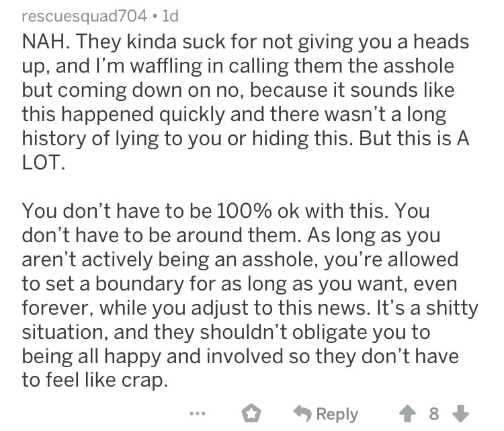Click the curved Reply arrow icon
The height and width of the screenshot is (431, 504).
(302, 414)
